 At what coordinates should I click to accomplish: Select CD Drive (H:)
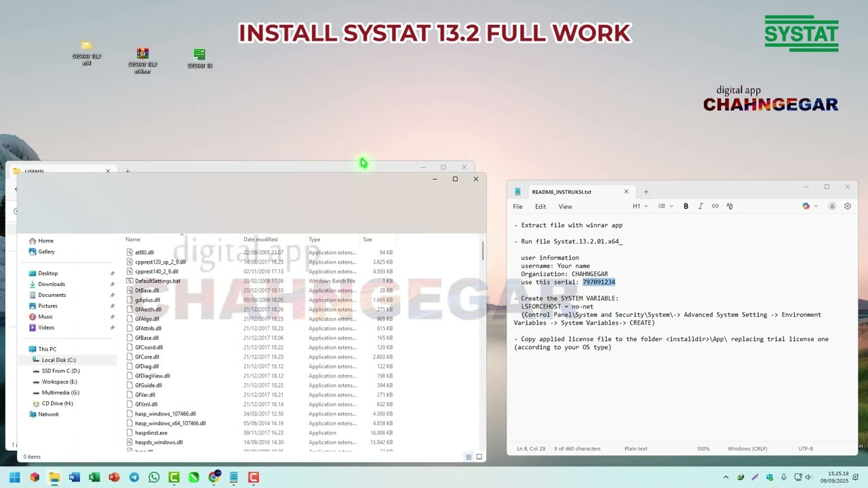57,403
